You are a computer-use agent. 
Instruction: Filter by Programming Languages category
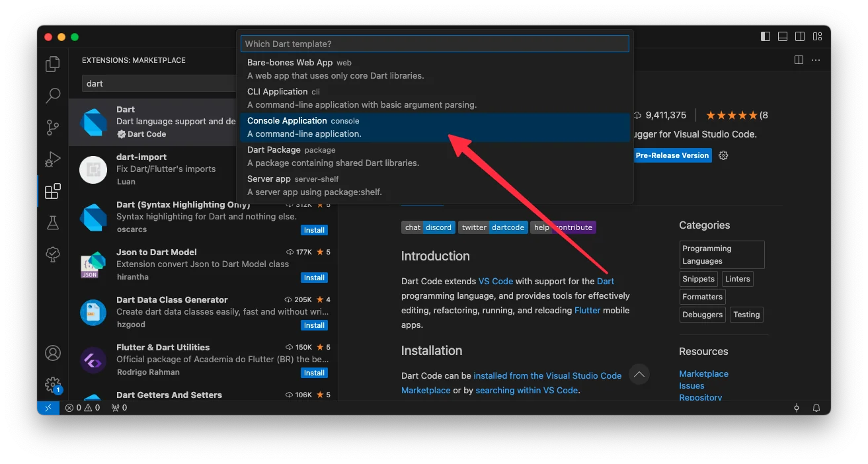click(x=722, y=254)
